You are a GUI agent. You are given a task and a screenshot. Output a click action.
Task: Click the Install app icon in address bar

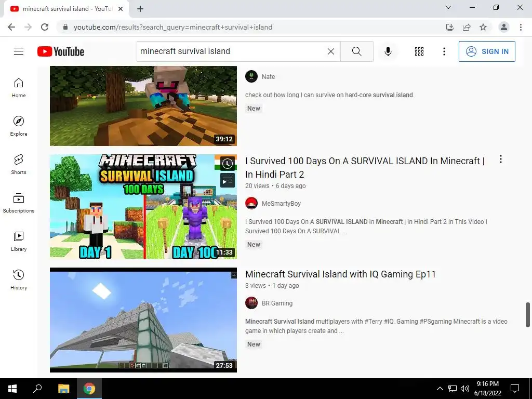coord(449,27)
